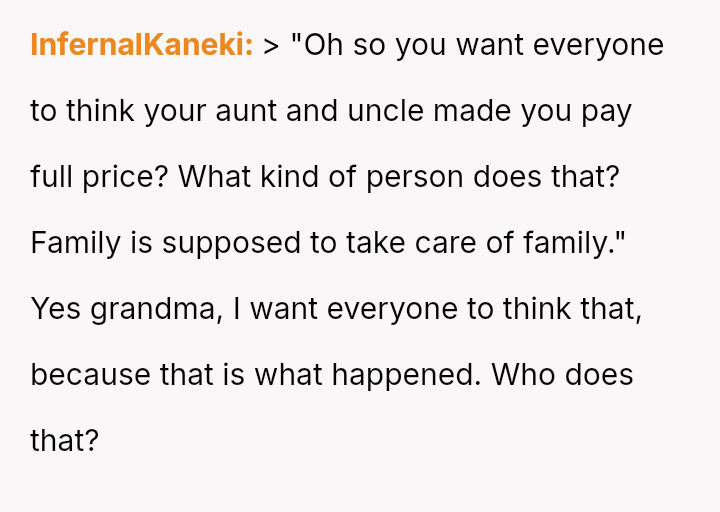Screen dimensions: 720x512
Task: Open the InfernalKaneki user profile link
Action: point(141,45)
